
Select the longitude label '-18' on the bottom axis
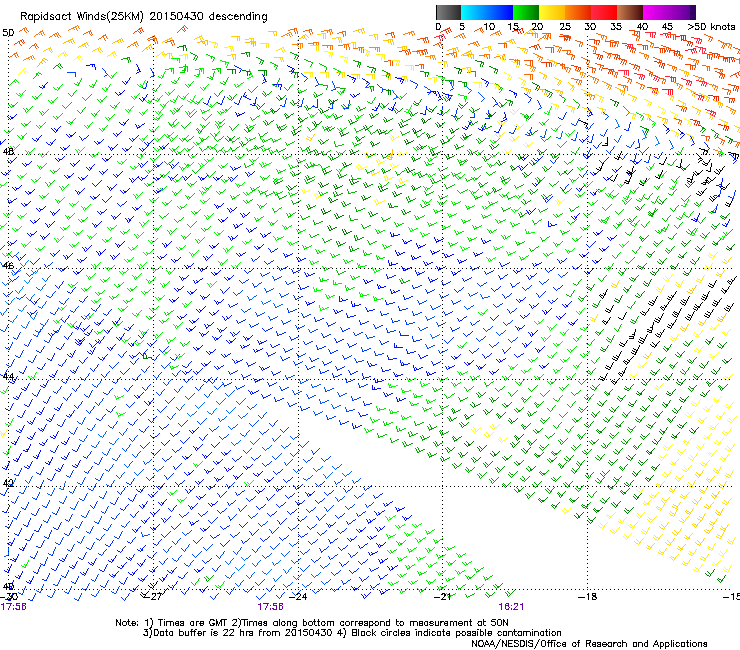point(588,597)
